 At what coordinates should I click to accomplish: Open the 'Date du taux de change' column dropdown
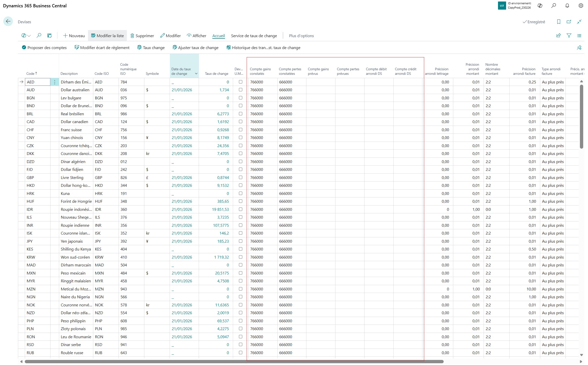click(x=196, y=74)
